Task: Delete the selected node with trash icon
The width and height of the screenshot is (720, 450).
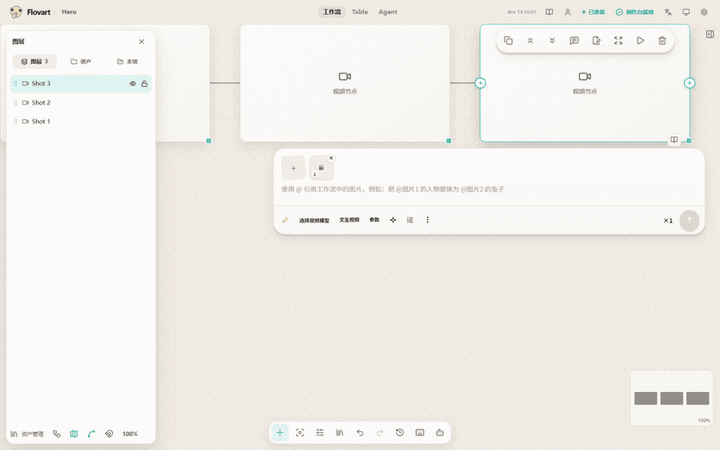Action: [662, 41]
